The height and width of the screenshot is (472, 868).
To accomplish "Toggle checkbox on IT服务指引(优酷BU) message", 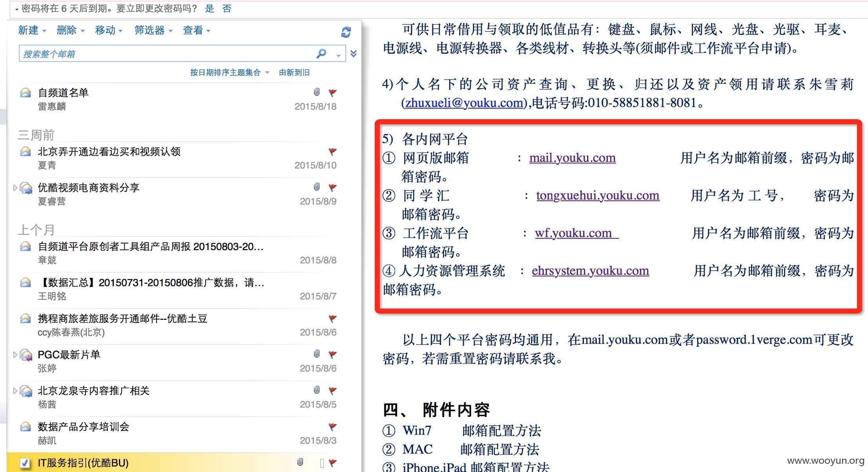I will (25, 463).
